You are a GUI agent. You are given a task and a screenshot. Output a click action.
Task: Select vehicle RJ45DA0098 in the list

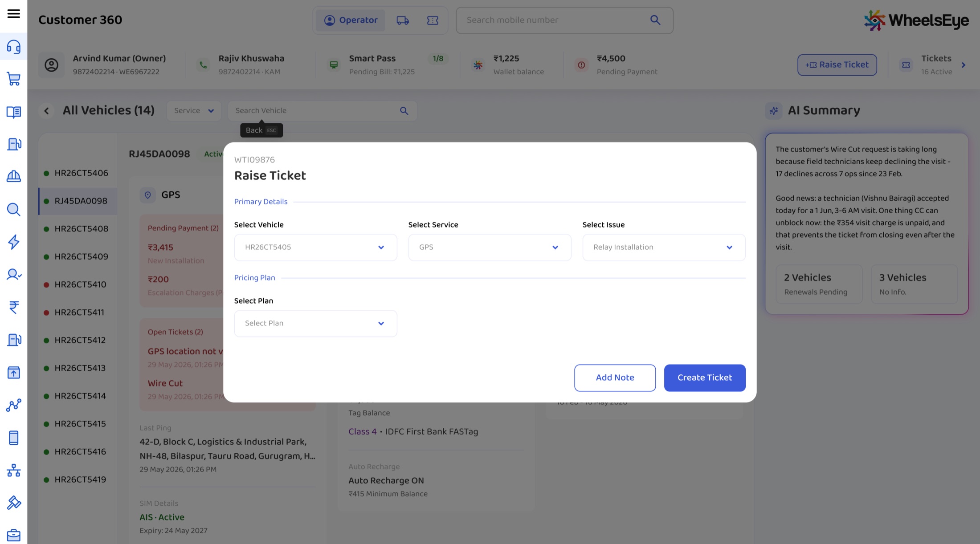click(78, 201)
